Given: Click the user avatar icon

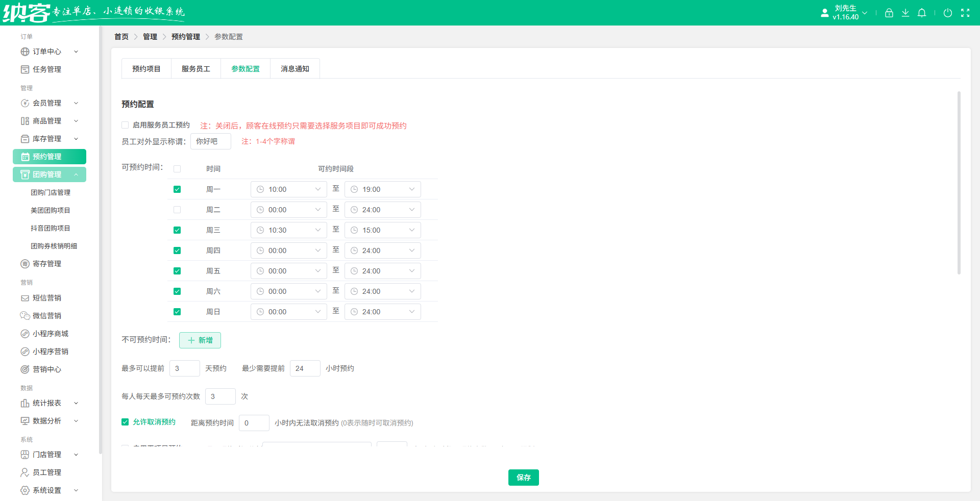Looking at the screenshot, I should pyautogui.click(x=825, y=13).
